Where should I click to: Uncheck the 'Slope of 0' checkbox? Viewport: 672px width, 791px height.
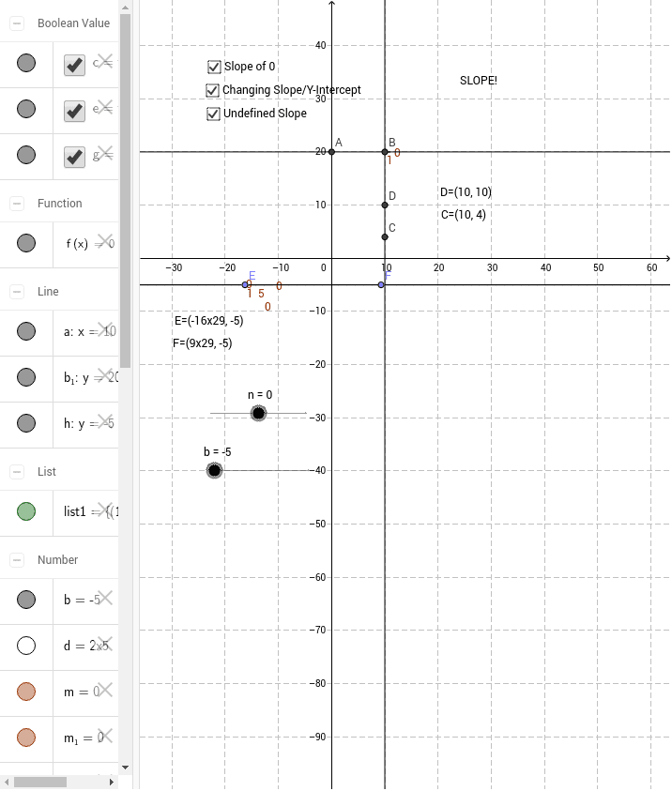(x=214, y=67)
